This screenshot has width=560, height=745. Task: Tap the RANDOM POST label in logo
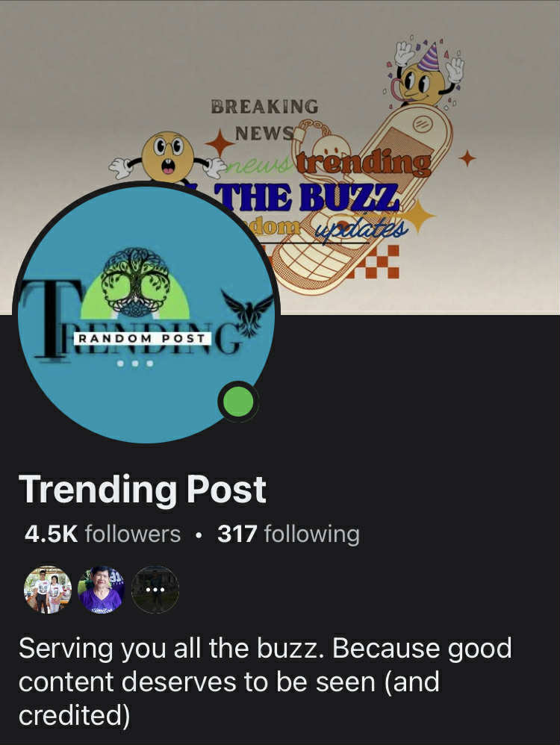click(142, 338)
